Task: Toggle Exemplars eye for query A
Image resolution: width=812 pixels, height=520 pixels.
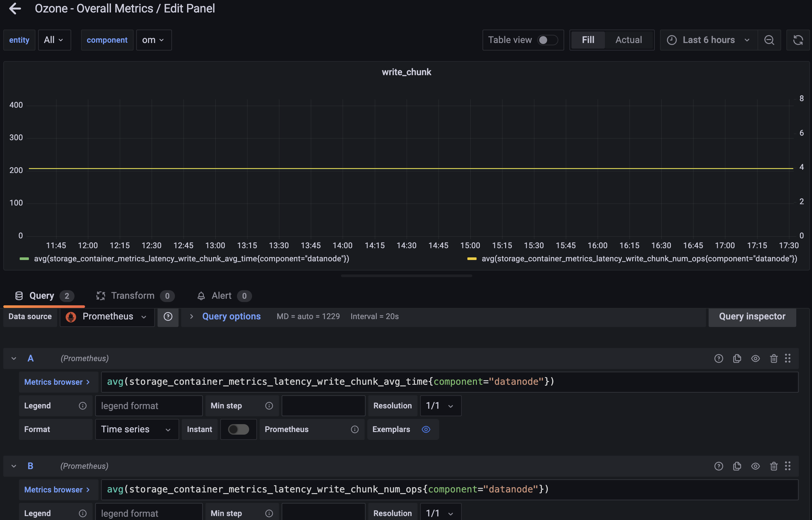Action: 426,429
